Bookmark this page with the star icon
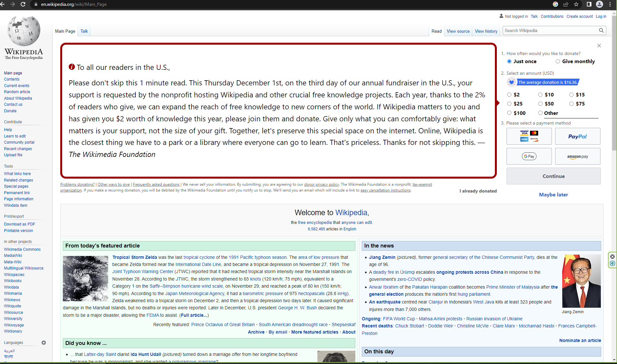The height and width of the screenshot is (364, 617). (576, 4)
